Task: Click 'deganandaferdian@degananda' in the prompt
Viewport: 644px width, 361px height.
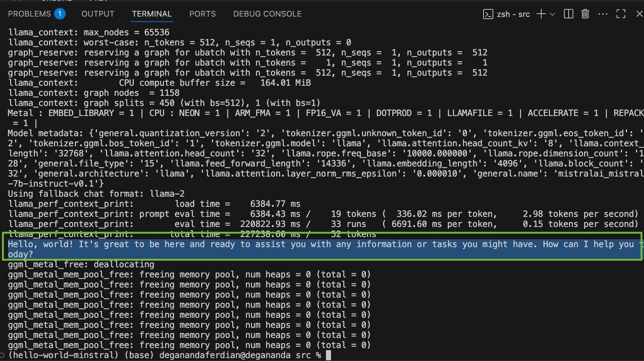Action: click(225, 355)
